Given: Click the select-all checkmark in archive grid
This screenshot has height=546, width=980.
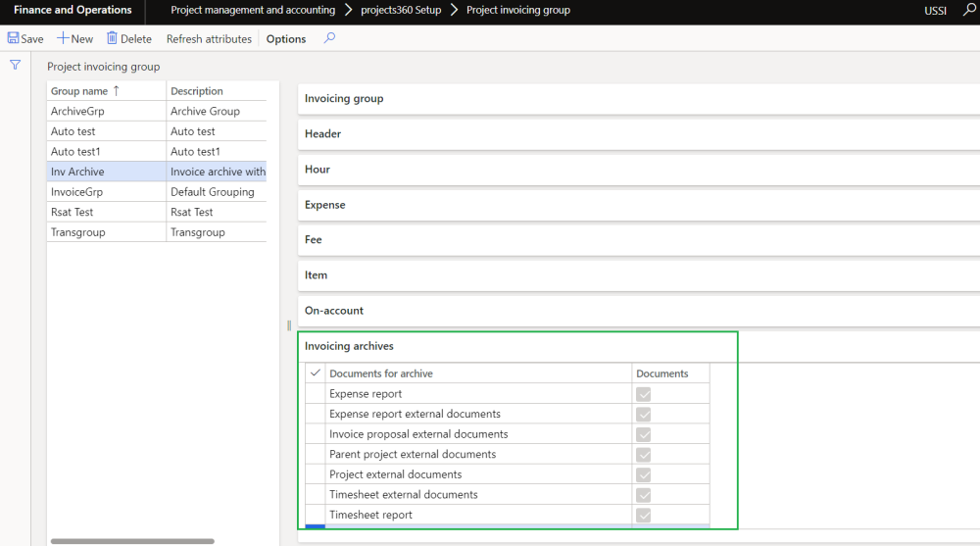Looking at the screenshot, I should (x=316, y=373).
